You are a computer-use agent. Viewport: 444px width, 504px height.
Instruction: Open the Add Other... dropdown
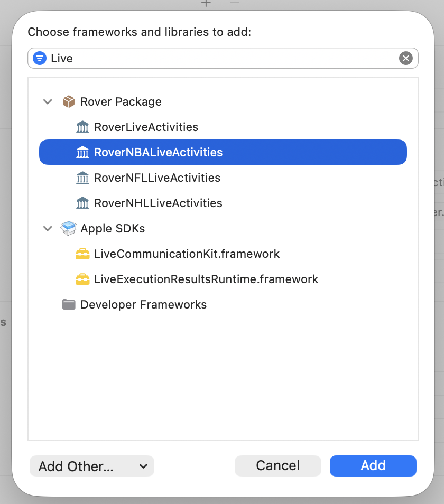(91, 466)
